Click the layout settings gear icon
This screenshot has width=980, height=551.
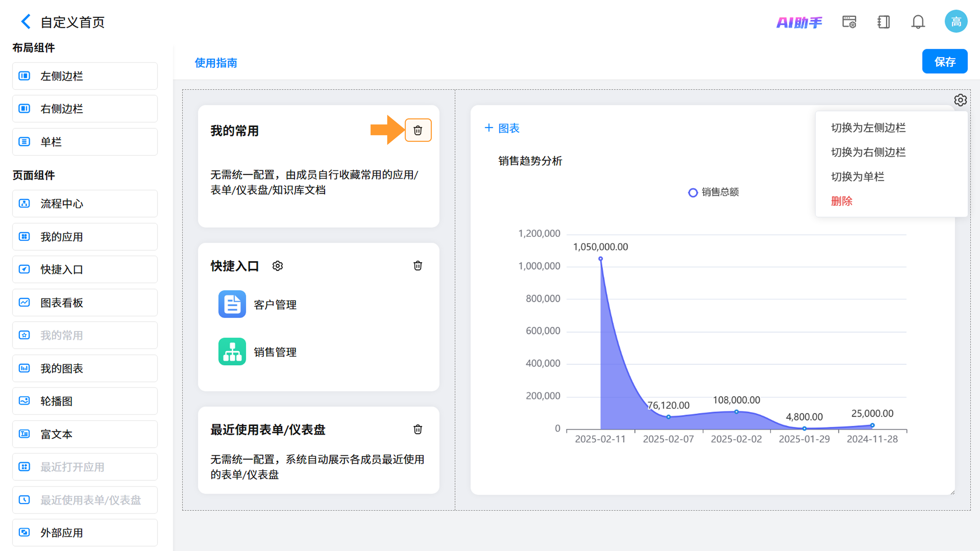click(x=960, y=100)
